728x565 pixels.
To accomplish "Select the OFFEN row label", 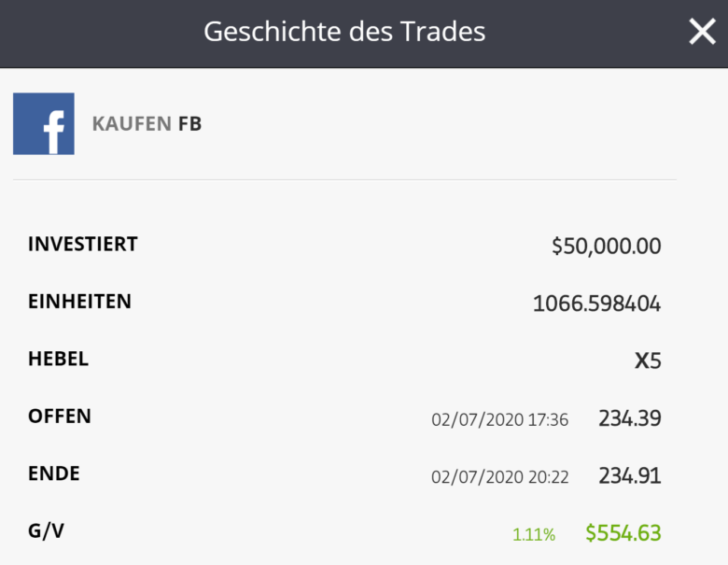I will coord(60,416).
